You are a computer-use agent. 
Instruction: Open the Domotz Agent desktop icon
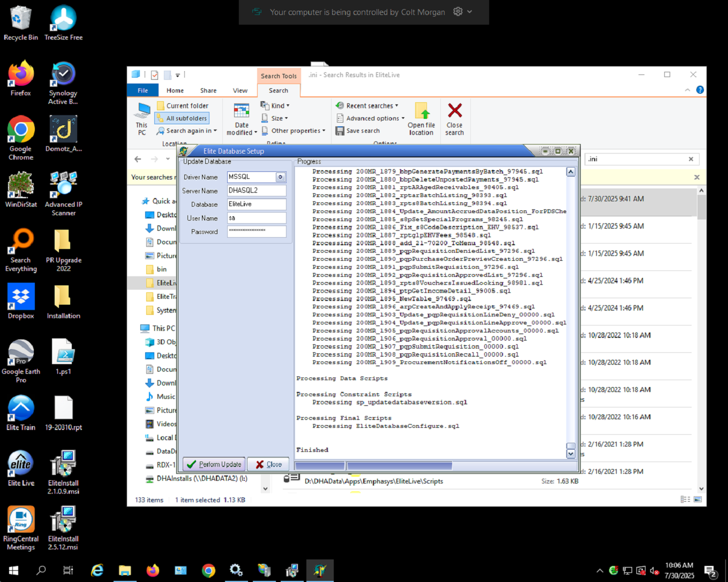[63, 134]
